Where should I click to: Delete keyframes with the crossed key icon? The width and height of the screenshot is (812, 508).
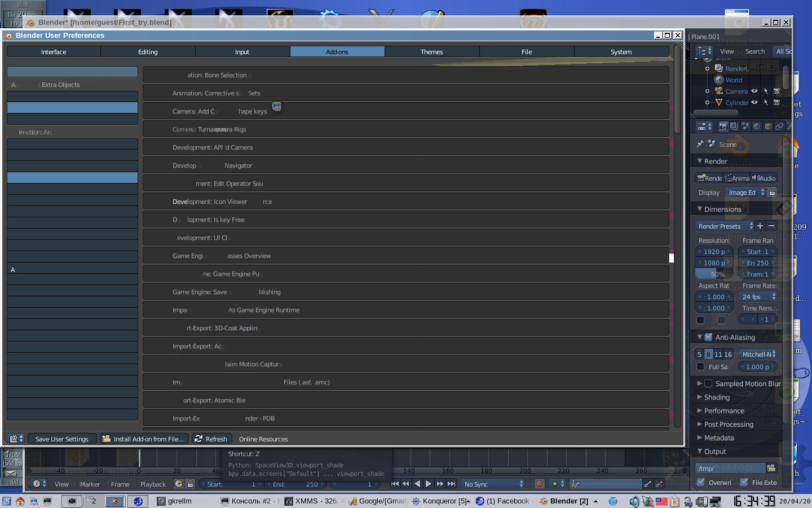pyautogui.click(x=659, y=484)
